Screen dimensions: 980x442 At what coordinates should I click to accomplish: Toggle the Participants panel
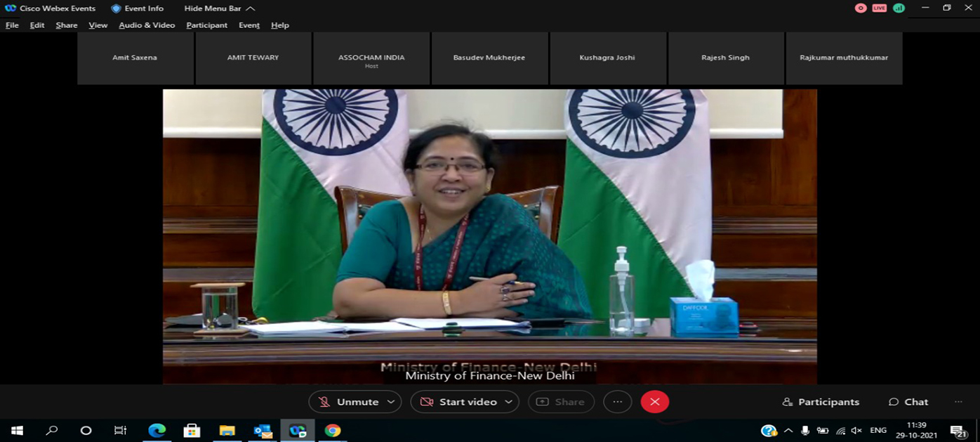821,402
